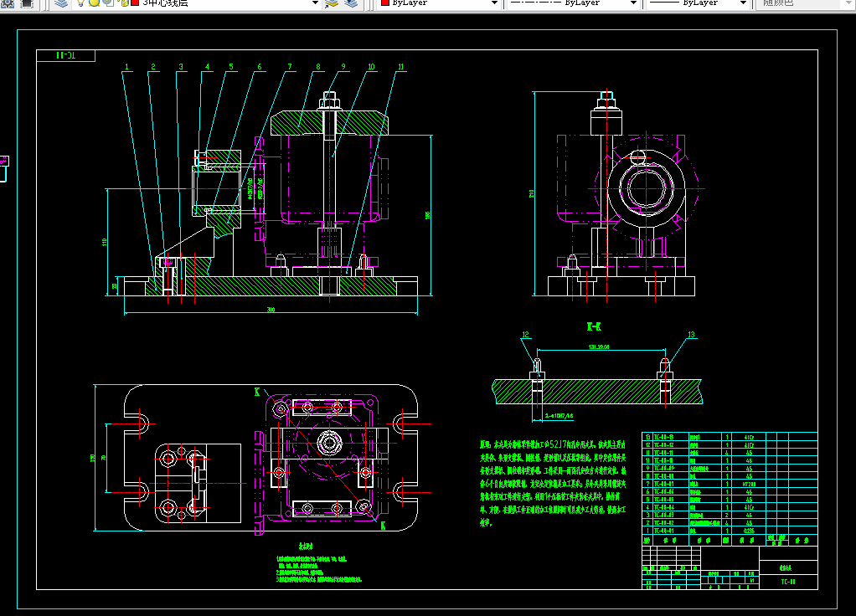Select balloon number 8 label
This screenshot has height=616, width=856.
318,67
